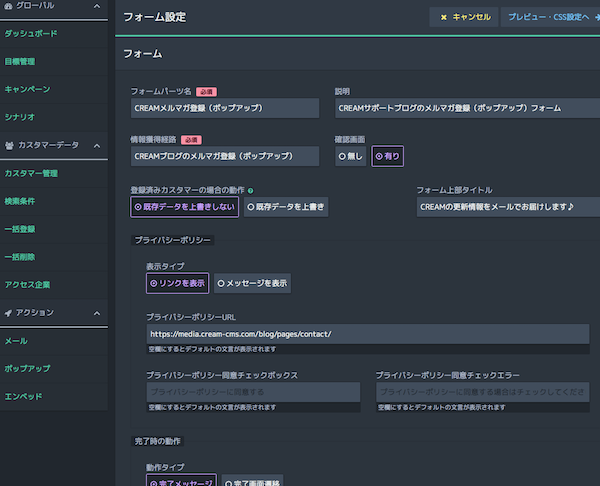Click hint text under プライバシーポリシーURL field
This screenshot has height=486, width=600.
pyautogui.click(x=212, y=349)
